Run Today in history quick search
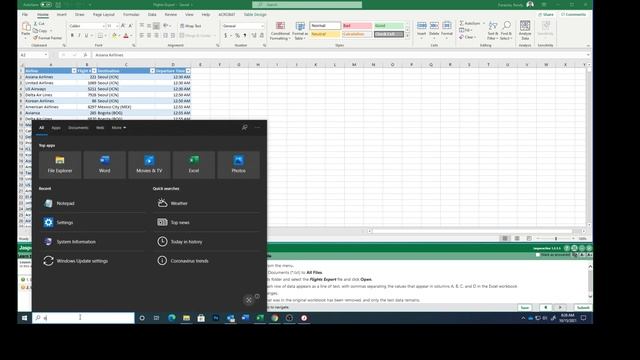Viewport: 640px width, 360px height. pos(207,242)
